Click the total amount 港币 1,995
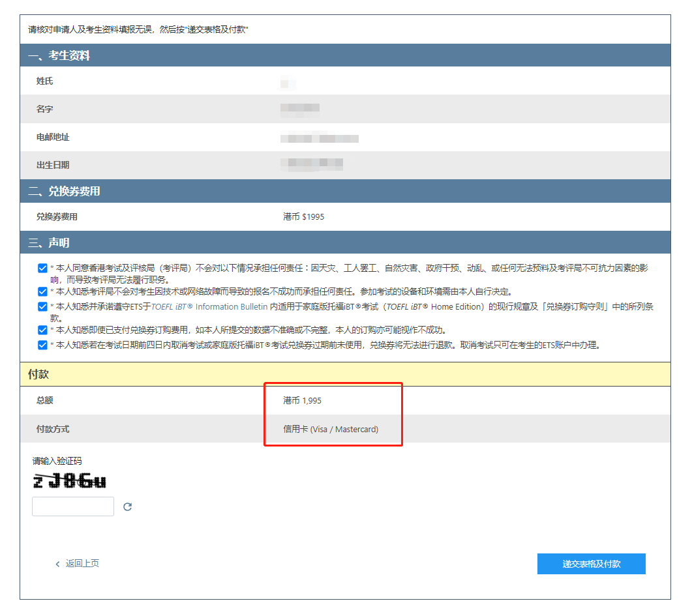The width and height of the screenshot is (692, 616). tap(302, 401)
